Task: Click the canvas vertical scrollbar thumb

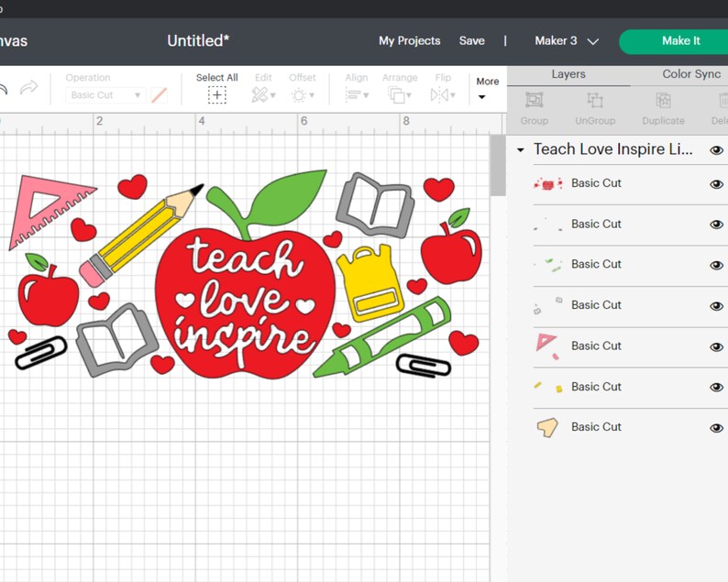Action: click(x=498, y=166)
